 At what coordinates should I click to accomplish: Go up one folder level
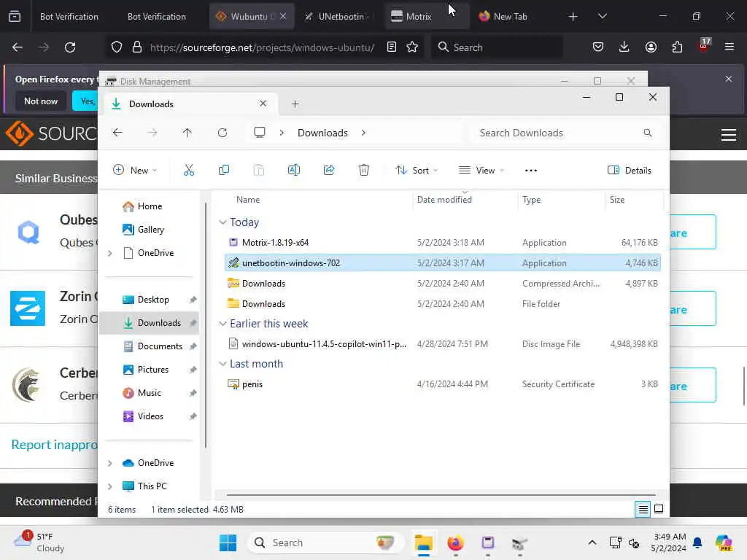187,133
